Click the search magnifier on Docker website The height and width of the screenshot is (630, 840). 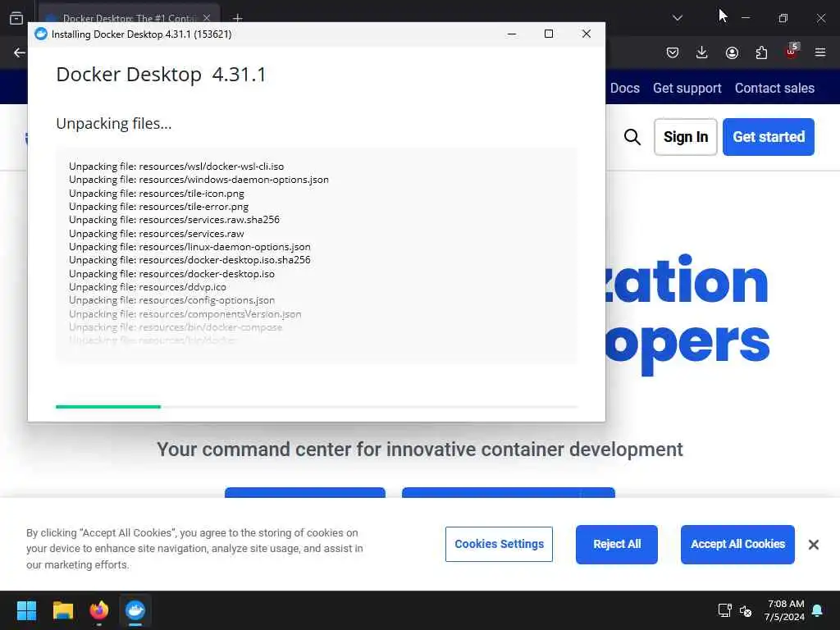tap(632, 137)
